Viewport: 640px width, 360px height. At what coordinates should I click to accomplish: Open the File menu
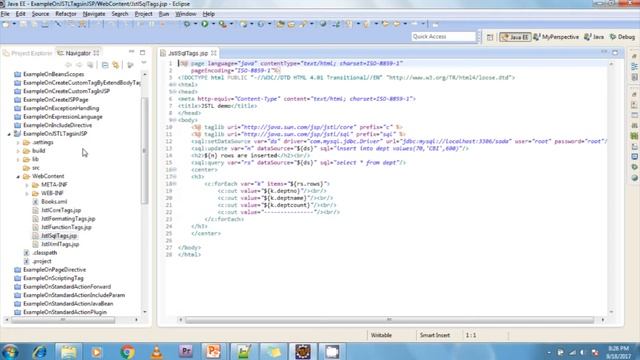click(x=5, y=14)
